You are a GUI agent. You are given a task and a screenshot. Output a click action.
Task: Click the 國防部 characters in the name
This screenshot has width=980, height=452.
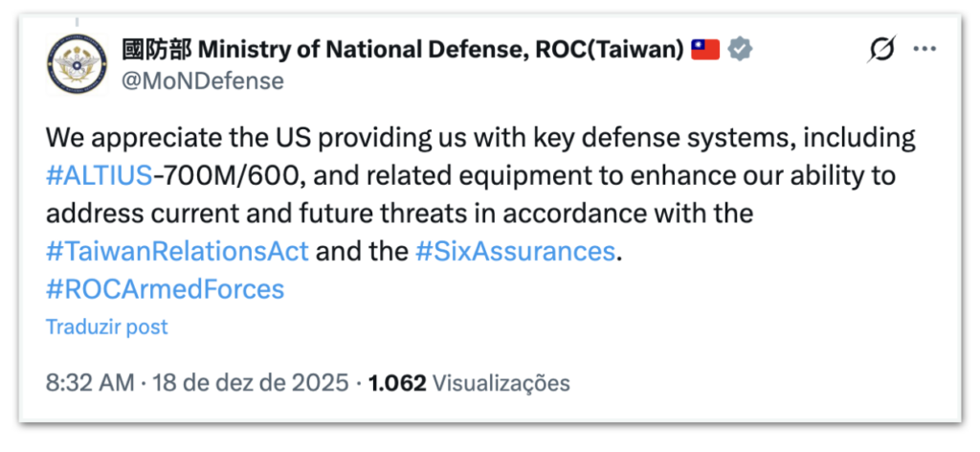pyautogui.click(x=155, y=49)
